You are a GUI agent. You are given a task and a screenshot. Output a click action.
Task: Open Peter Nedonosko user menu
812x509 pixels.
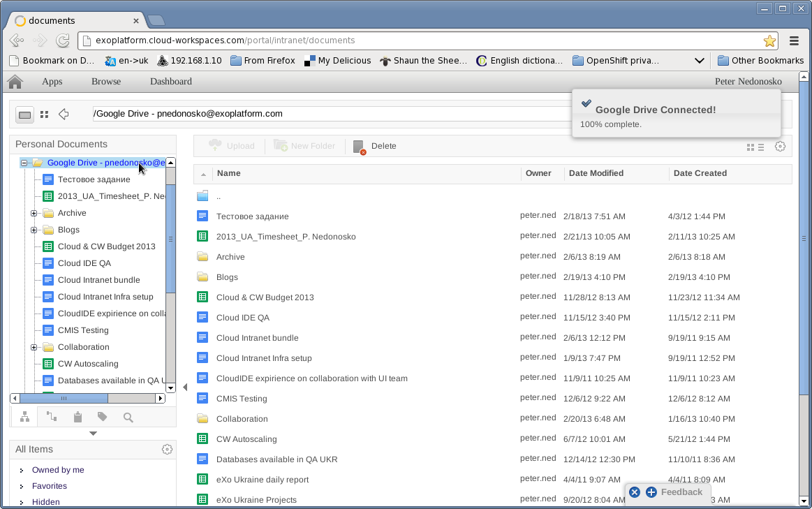pos(748,81)
